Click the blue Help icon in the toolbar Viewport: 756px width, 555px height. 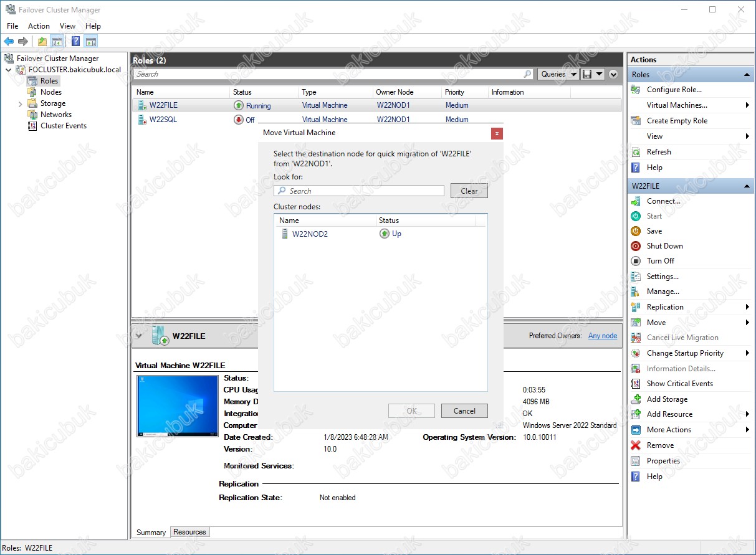(75, 42)
